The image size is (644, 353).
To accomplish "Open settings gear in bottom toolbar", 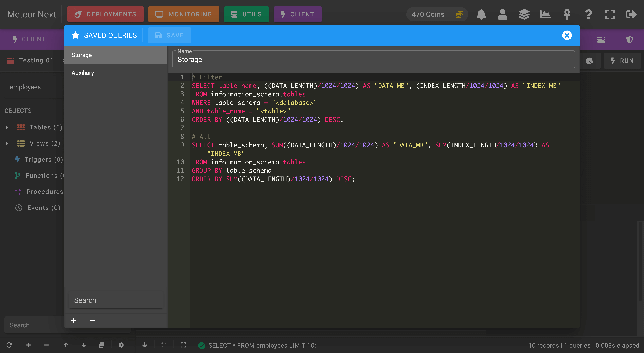I will coord(121,345).
